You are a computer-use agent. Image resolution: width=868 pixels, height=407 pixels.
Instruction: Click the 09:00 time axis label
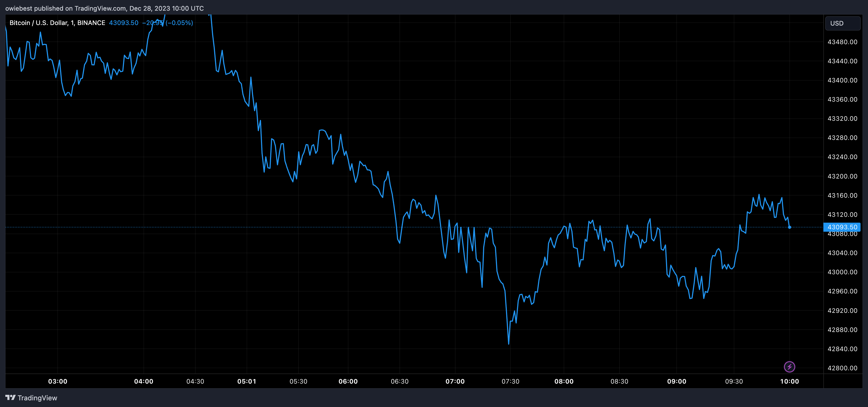tap(677, 381)
